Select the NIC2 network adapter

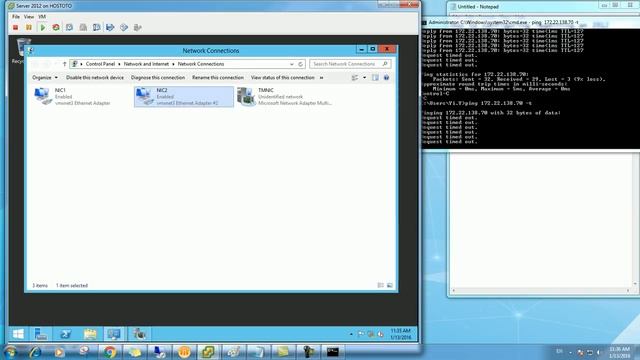tap(184, 96)
